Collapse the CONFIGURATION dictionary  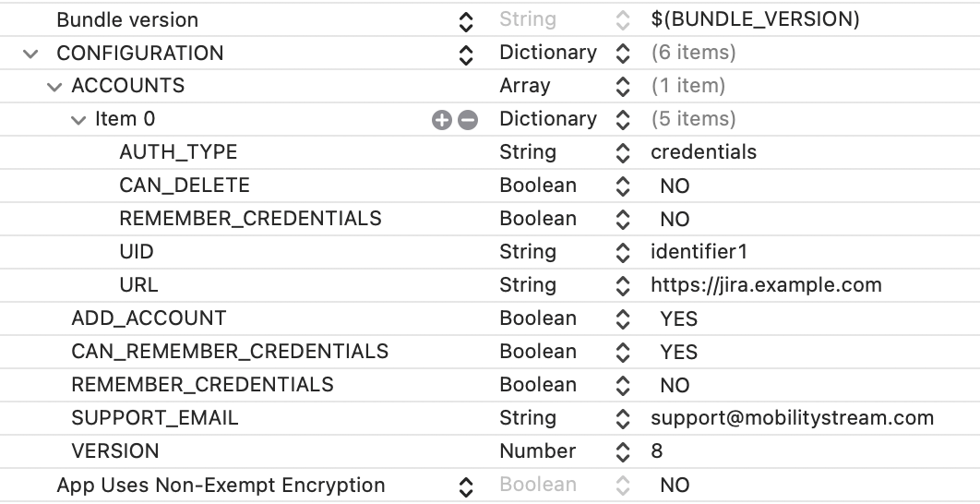point(31,54)
